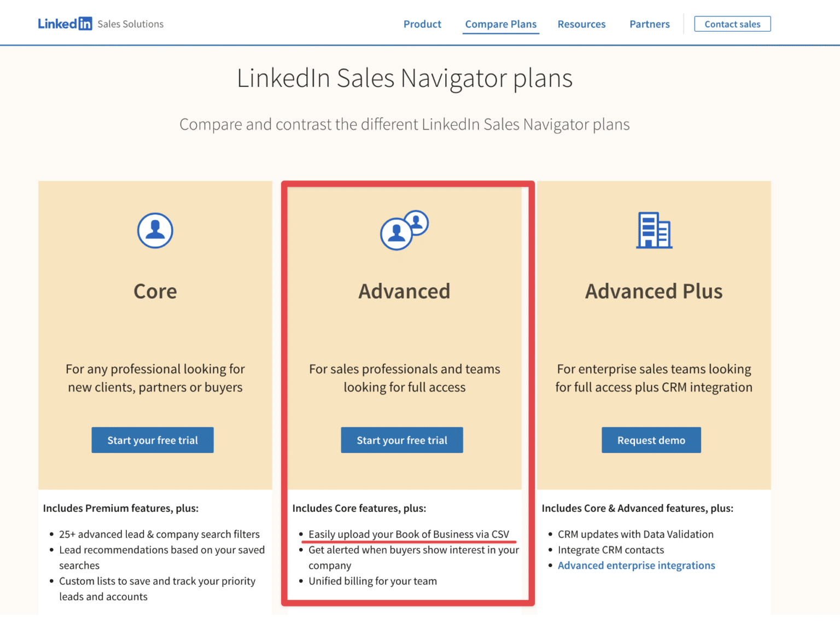
Task: Click the Contact sales button
Action: (732, 24)
